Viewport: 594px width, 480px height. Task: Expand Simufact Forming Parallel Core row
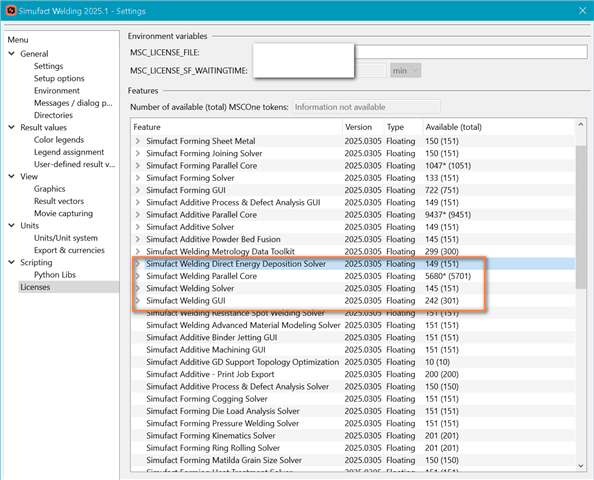(138, 166)
